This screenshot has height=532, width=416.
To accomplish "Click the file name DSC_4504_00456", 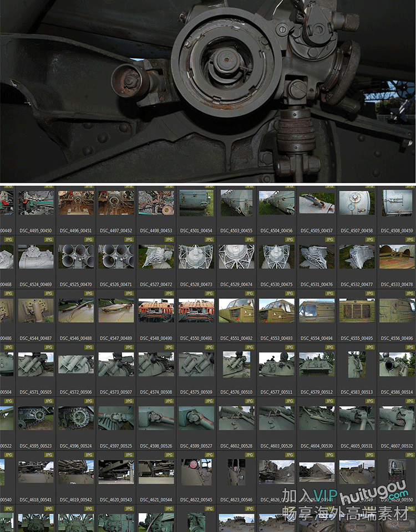I will point(276,231).
